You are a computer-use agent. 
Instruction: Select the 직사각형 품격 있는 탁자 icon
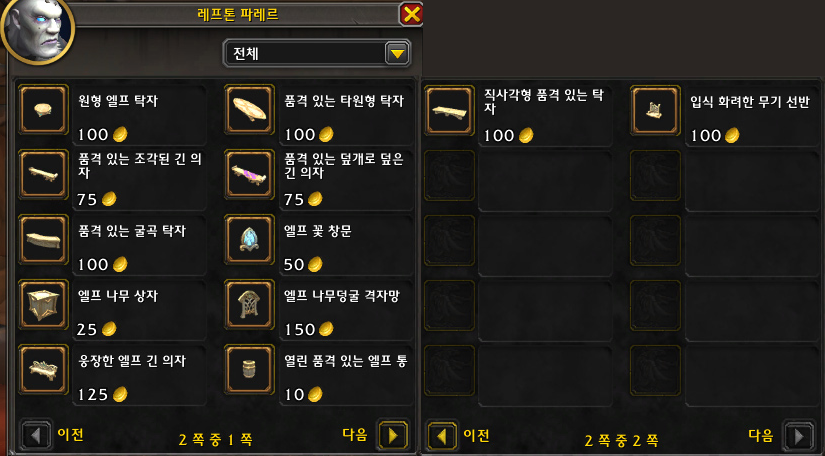tap(449, 110)
